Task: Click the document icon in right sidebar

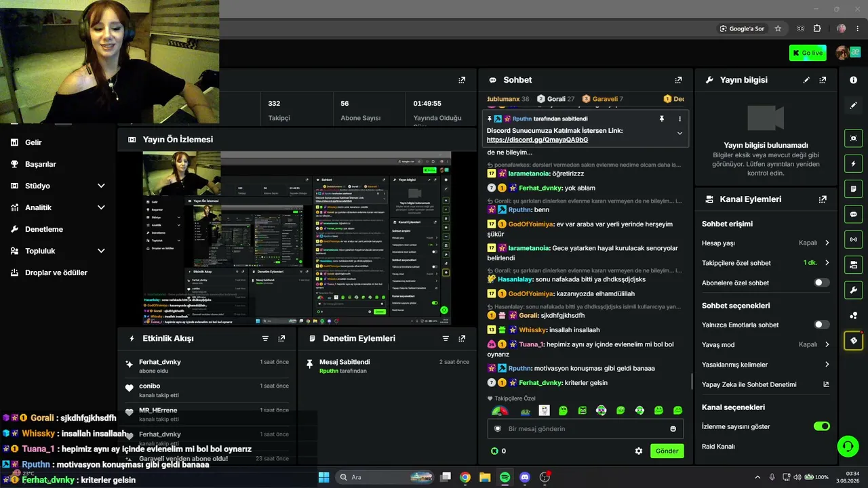Action: 853,188
